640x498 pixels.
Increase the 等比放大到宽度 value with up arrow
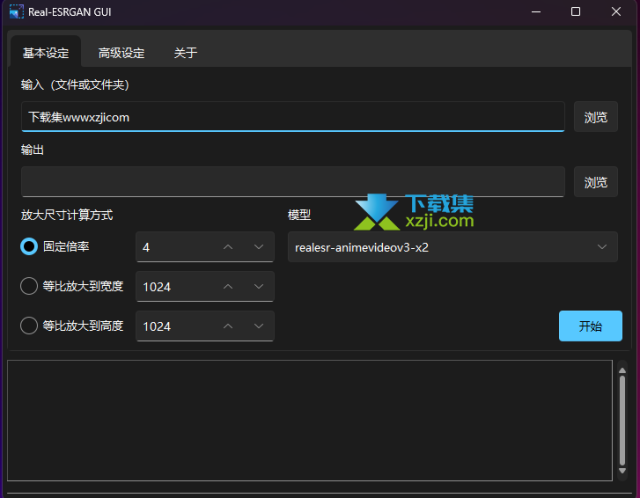228,287
